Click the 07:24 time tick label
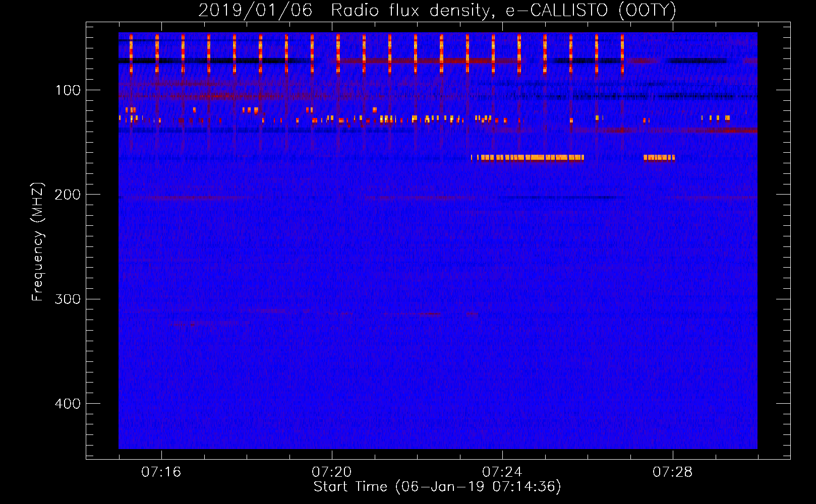Screen dimensions: 816x504 [x=502, y=472]
